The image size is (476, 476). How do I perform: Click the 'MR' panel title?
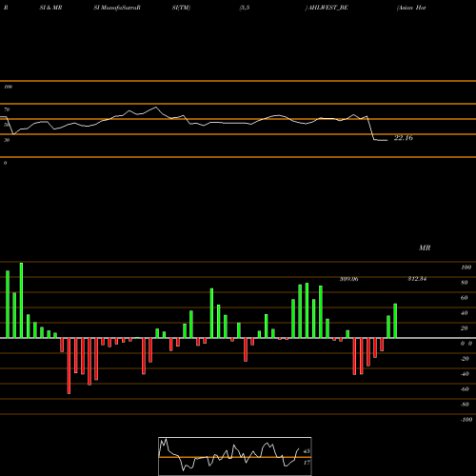[425, 248]
